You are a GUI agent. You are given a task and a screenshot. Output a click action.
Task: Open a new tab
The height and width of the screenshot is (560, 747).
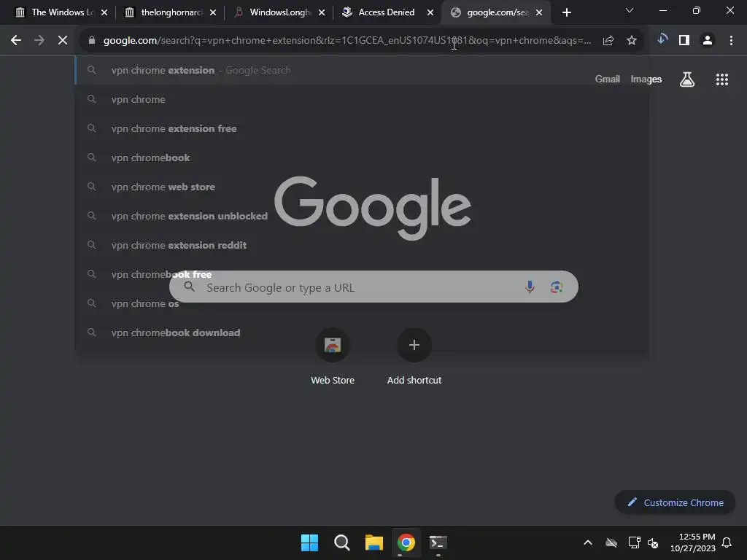[x=566, y=12]
